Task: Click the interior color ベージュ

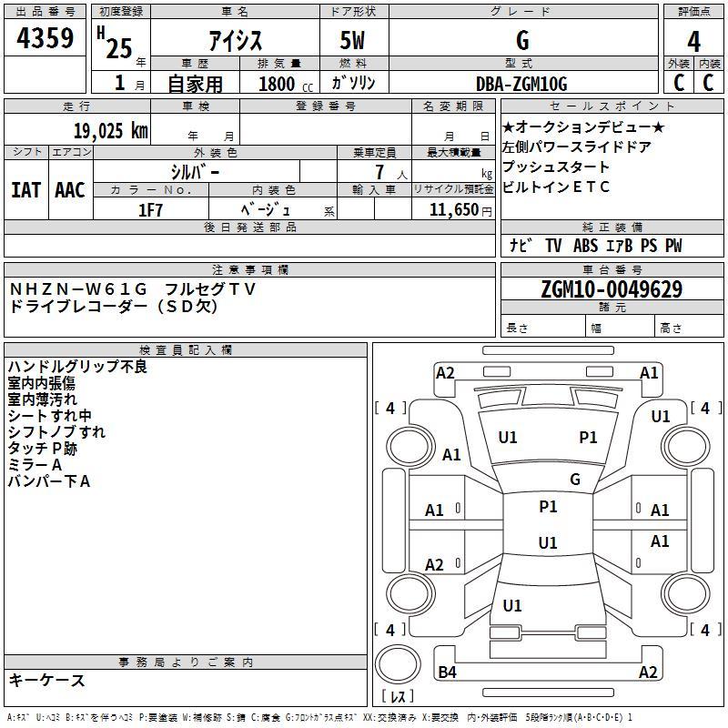Action: pyautogui.click(x=265, y=210)
